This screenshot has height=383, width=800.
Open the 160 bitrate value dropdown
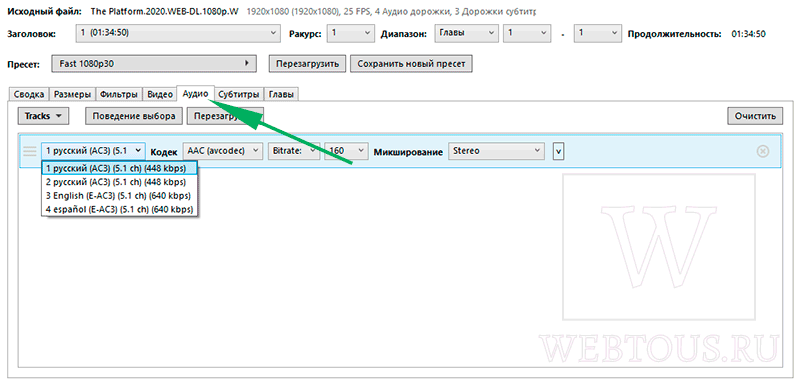click(346, 151)
